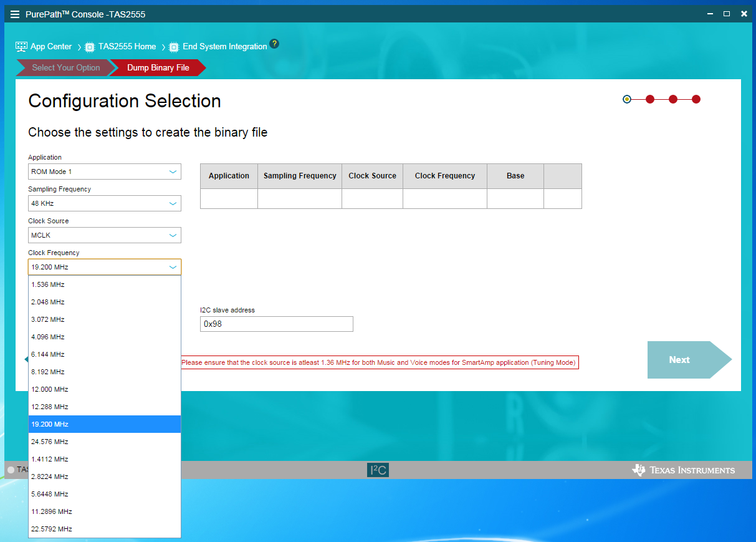Click the Texas Instruments logo

click(684, 470)
